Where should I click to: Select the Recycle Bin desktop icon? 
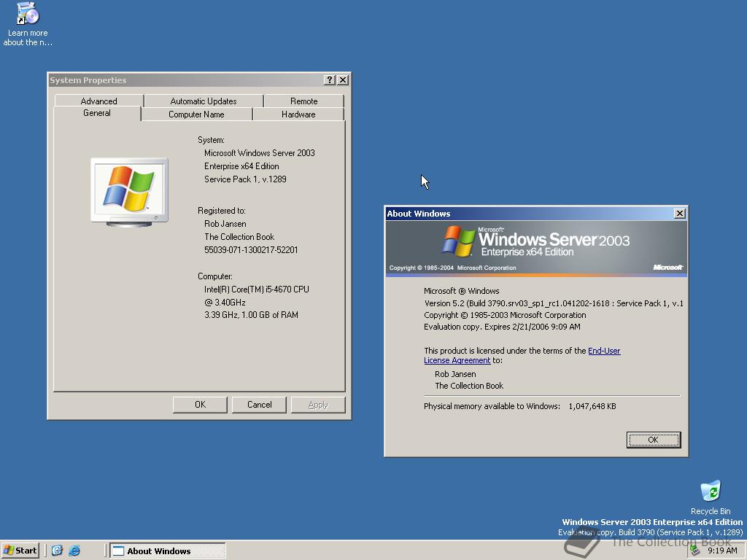(x=711, y=497)
